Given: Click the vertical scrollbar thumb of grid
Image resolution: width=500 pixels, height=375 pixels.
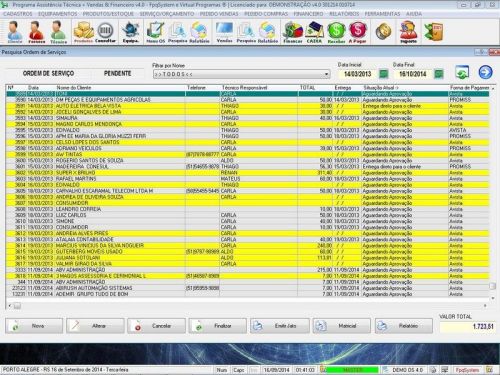Looking at the screenshot, I should 492,286.
